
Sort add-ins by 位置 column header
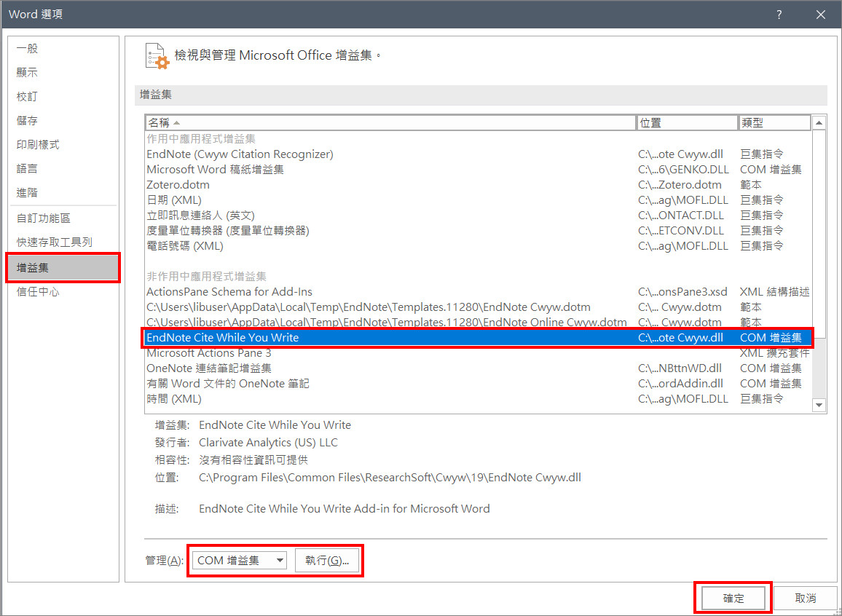688,123
